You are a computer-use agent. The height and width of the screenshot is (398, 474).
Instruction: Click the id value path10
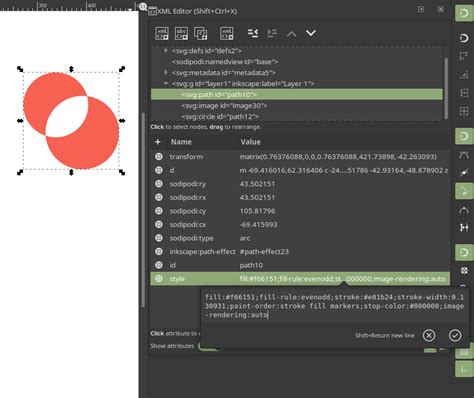pyautogui.click(x=251, y=265)
